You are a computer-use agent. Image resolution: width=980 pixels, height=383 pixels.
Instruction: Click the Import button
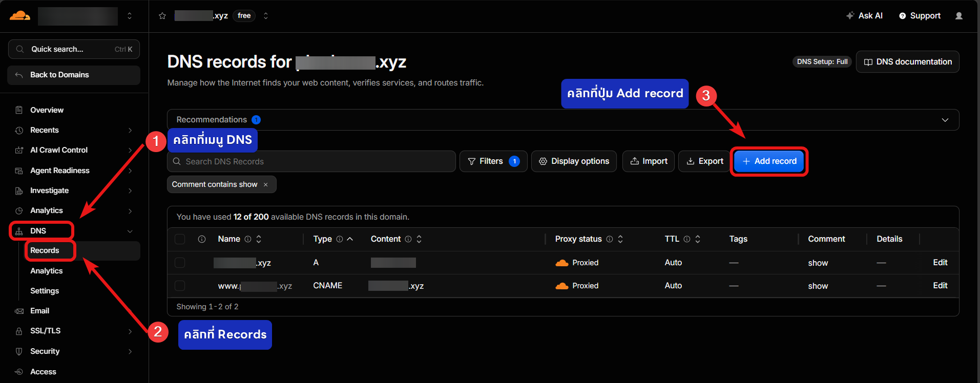pos(649,161)
